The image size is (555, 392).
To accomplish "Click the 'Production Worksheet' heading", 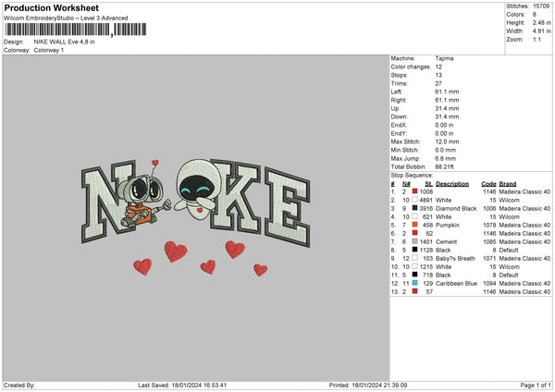I will coord(51,7).
